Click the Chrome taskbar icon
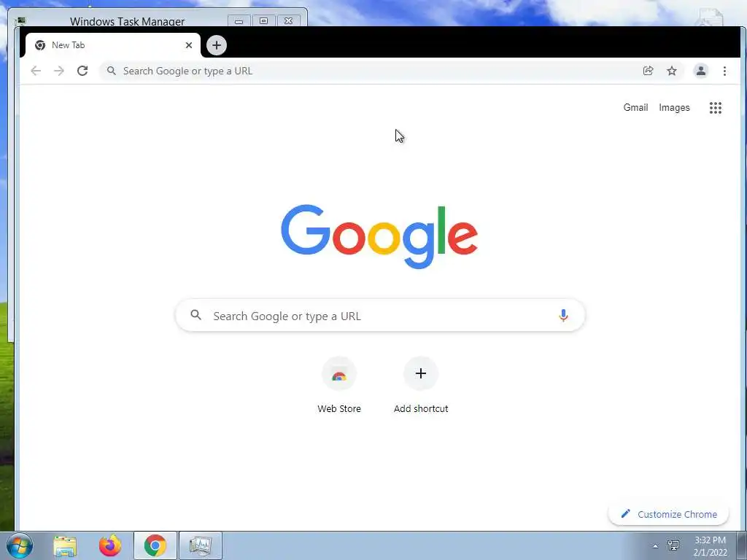 (155, 545)
